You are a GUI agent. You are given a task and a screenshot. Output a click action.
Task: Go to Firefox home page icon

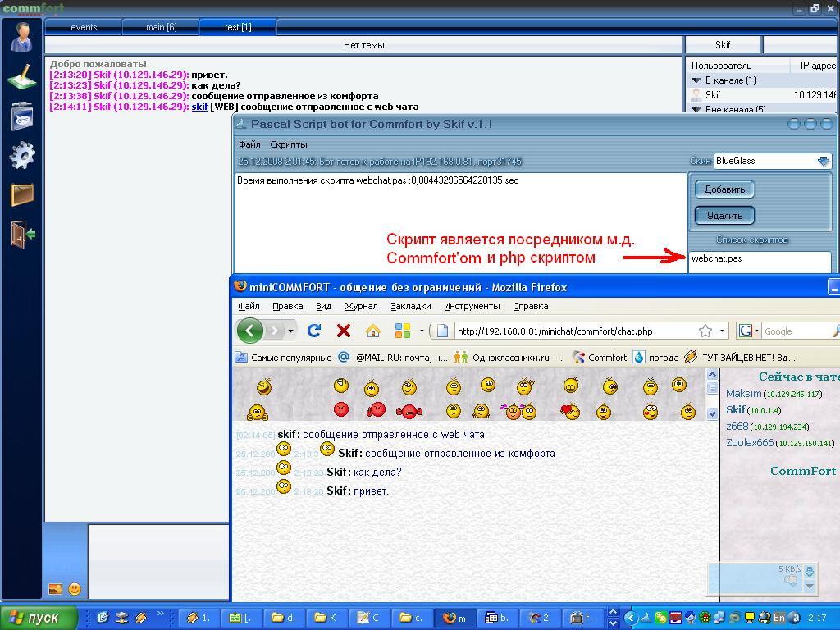(372, 331)
